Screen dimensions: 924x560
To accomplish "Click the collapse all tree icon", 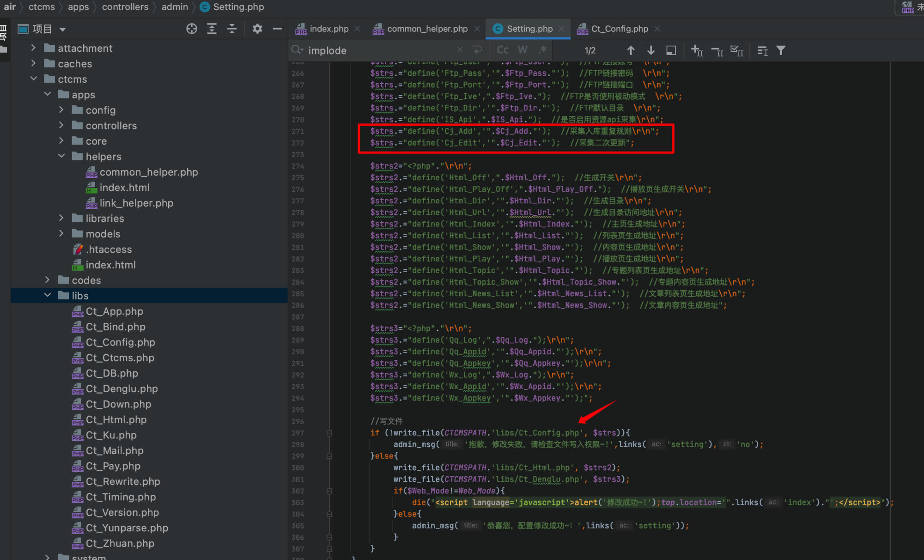I will pyautogui.click(x=232, y=29).
